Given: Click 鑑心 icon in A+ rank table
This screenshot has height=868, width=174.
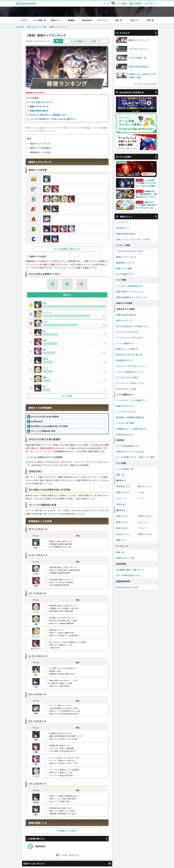Looking at the screenshot, I should click(36, 670).
